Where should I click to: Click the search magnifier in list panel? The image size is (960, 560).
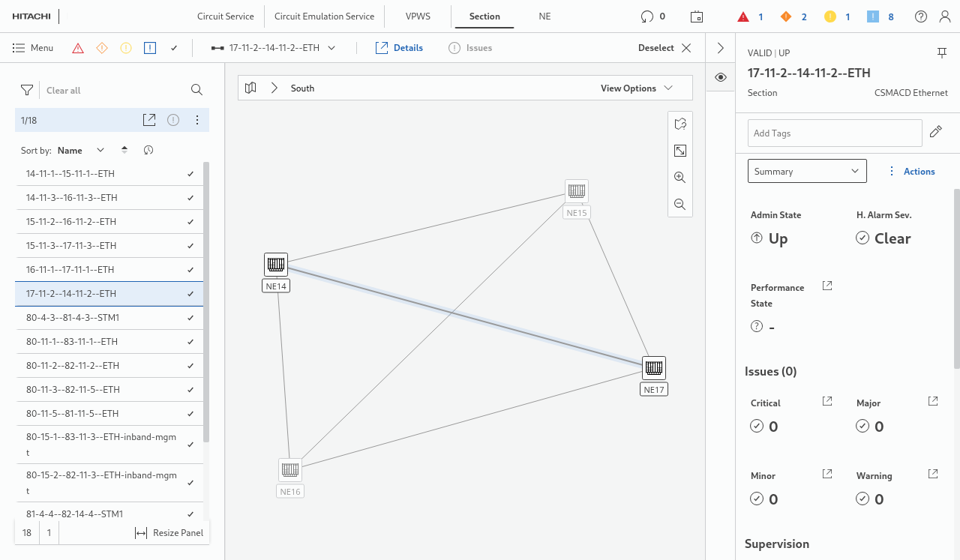[x=196, y=90]
